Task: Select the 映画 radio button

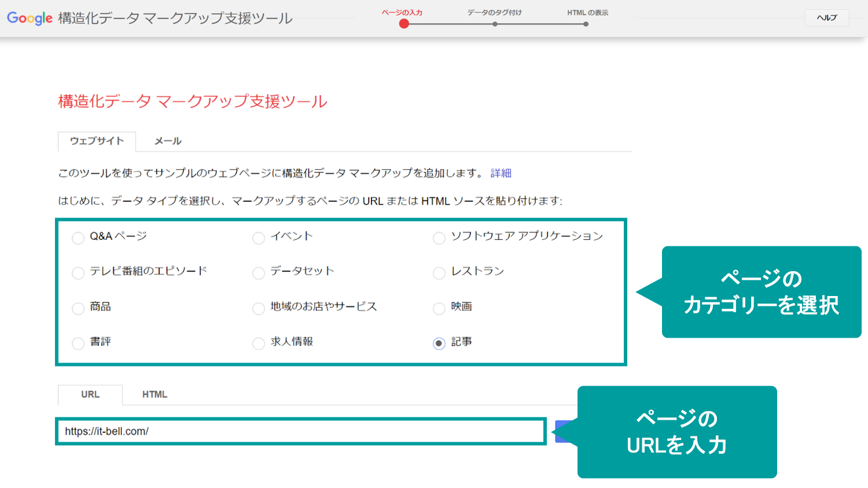Action: tap(439, 309)
